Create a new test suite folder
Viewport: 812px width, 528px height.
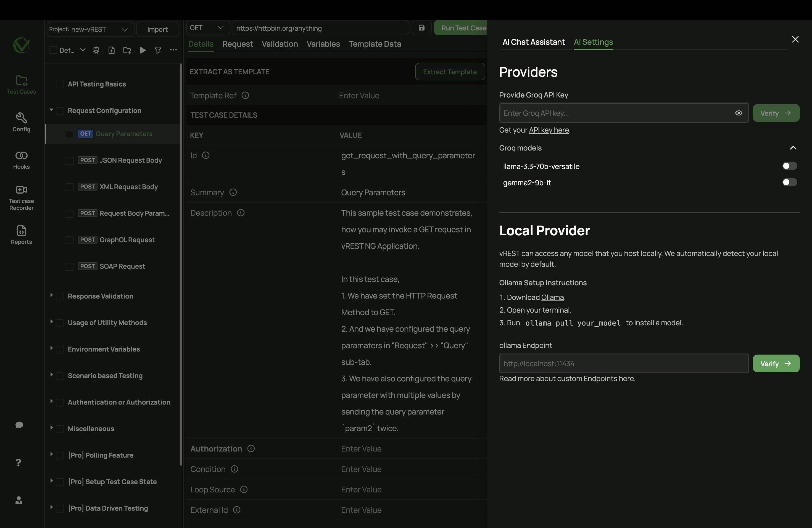pyautogui.click(x=127, y=50)
